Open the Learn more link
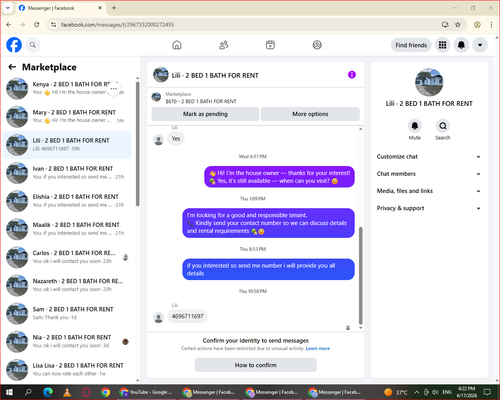The height and width of the screenshot is (400, 500). [x=318, y=348]
